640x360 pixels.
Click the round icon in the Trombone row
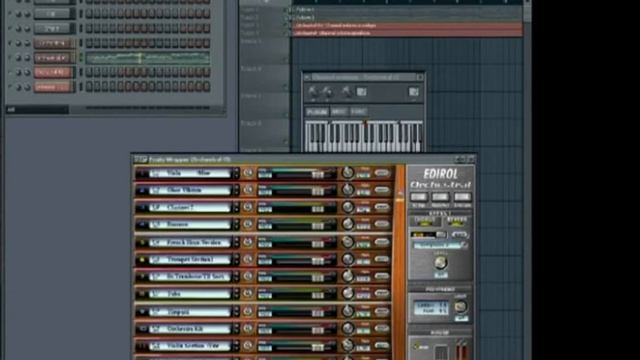coord(248,276)
